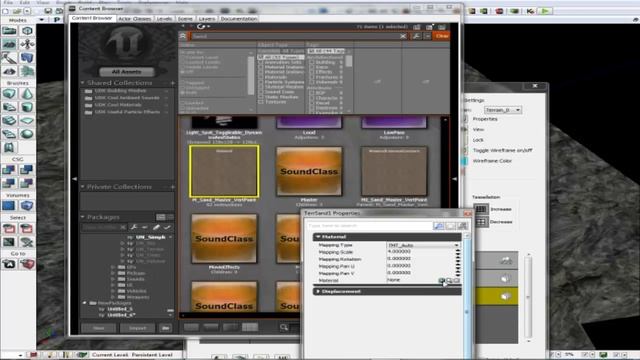Collapse the Packages section
The image size is (640, 360).
[x=83, y=217]
